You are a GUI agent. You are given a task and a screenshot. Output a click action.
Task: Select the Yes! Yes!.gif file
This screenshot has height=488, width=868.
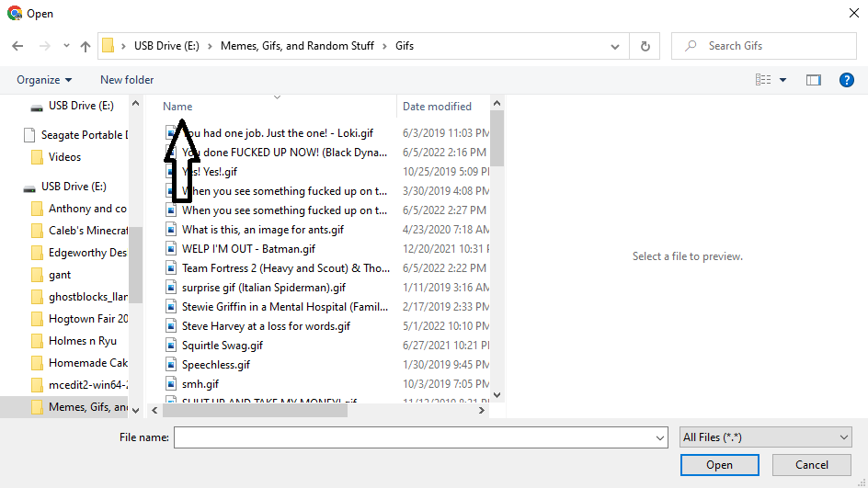point(210,172)
